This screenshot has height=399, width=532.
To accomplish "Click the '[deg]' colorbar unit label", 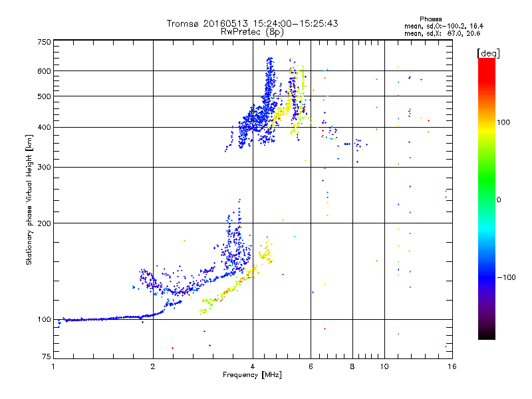I will pyautogui.click(x=488, y=54).
